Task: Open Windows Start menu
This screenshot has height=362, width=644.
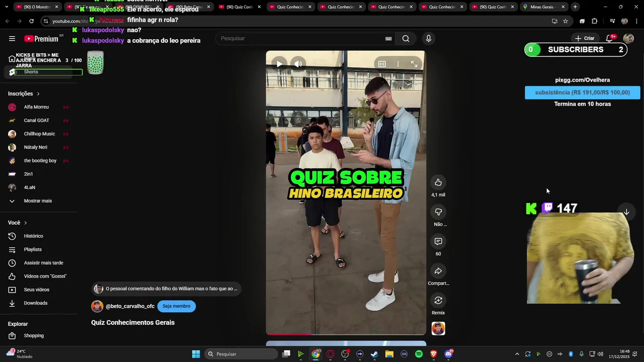Action: click(x=196, y=354)
